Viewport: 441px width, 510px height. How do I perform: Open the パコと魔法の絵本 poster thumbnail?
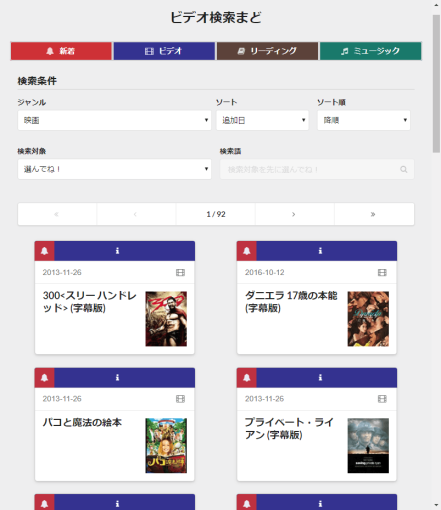point(166,446)
